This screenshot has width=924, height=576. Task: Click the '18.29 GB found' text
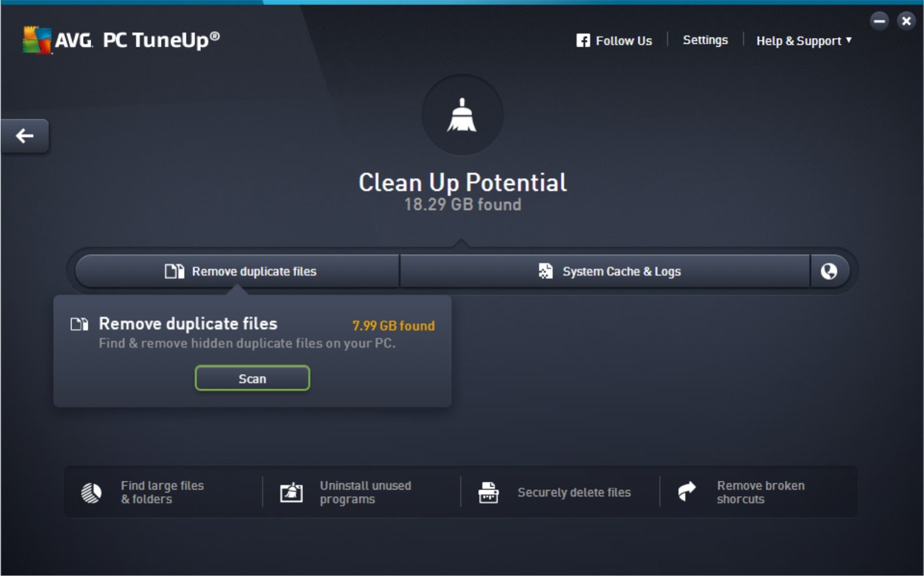coord(463,204)
